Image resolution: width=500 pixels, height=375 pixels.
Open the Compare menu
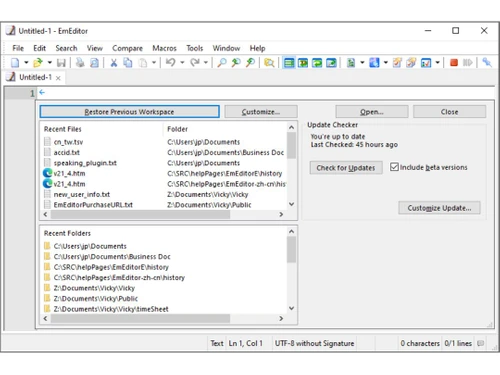pos(127,48)
